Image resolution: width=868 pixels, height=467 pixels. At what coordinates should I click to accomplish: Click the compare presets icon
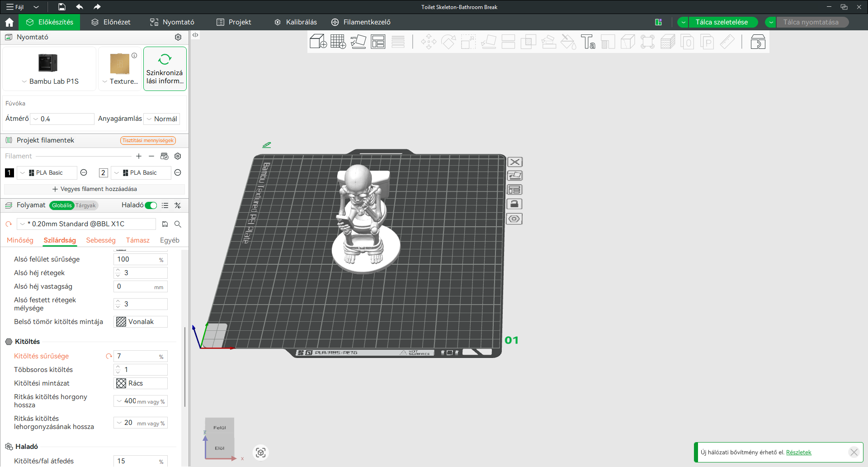178,205
